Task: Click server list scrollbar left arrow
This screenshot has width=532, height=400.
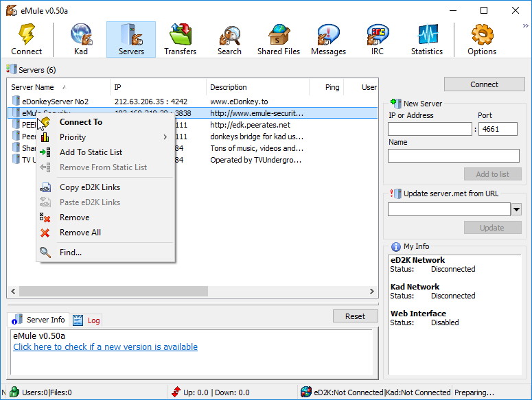Action: coord(13,291)
